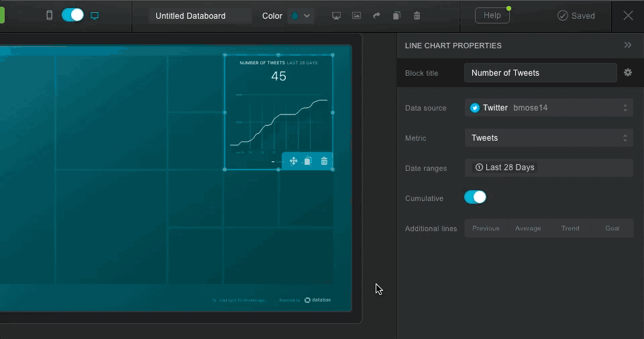Select the Goal additional line option
Image resolution: width=644 pixels, height=339 pixels.
tap(612, 228)
